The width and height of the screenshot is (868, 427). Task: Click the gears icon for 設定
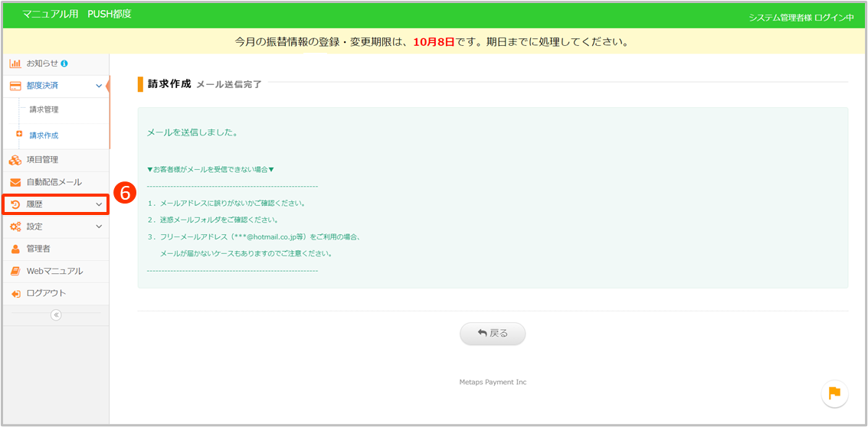coord(15,227)
